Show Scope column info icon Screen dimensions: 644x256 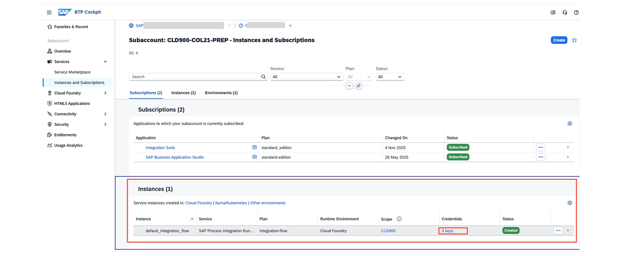click(399, 219)
